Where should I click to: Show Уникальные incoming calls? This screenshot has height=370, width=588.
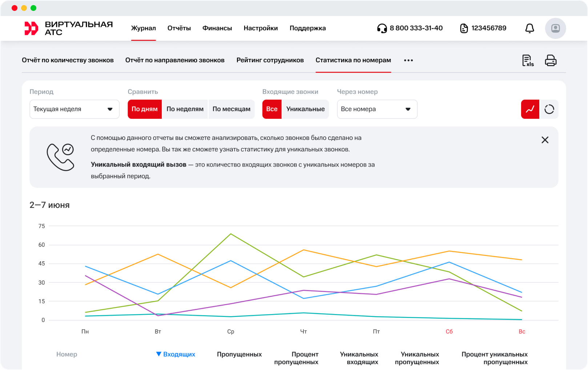click(306, 109)
